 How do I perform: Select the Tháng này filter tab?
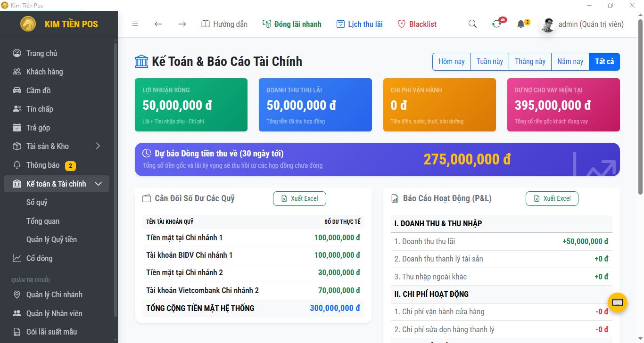[530, 62]
